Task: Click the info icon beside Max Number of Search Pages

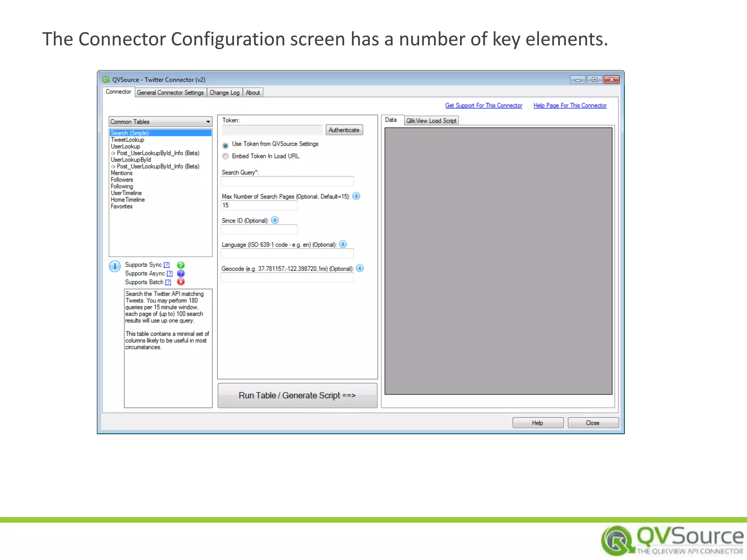Action: (x=356, y=196)
